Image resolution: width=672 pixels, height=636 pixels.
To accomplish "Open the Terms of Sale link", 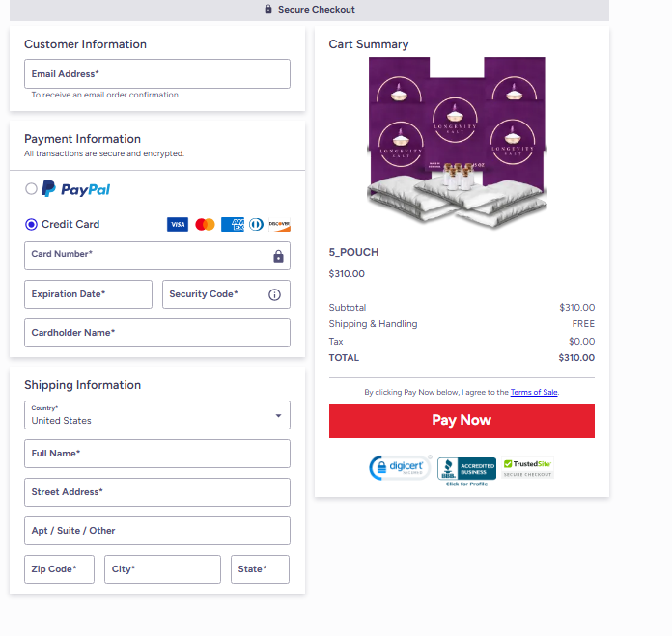I will 534,392.
